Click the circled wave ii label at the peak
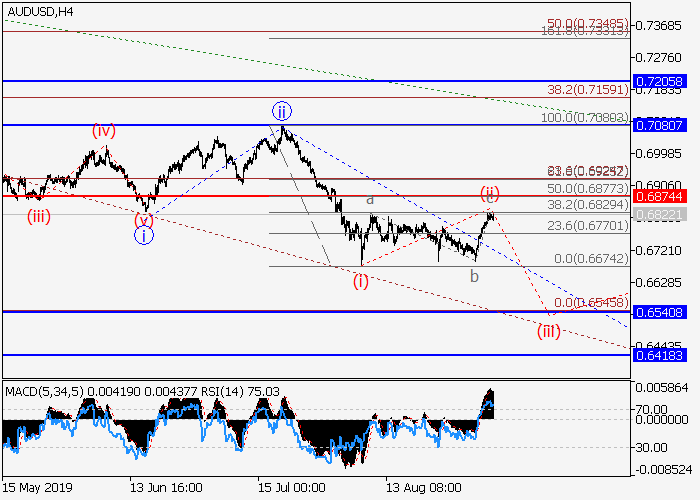The width and height of the screenshot is (700, 500). [283, 111]
